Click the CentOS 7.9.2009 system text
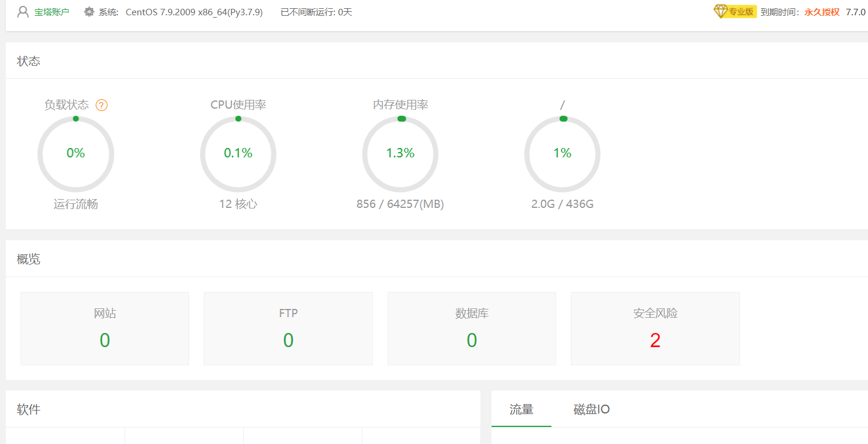The height and width of the screenshot is (444, 868). (x=194, y=12)
